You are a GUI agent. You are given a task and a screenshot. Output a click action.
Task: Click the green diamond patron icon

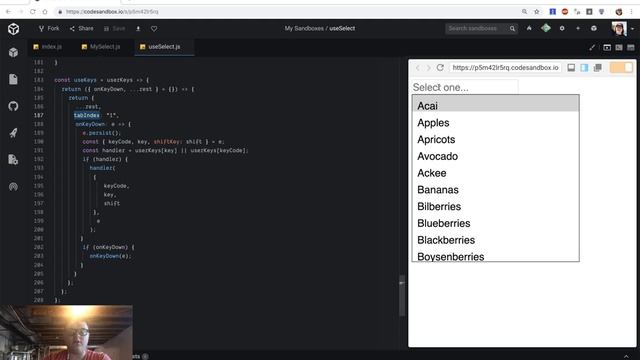[546, 28]
